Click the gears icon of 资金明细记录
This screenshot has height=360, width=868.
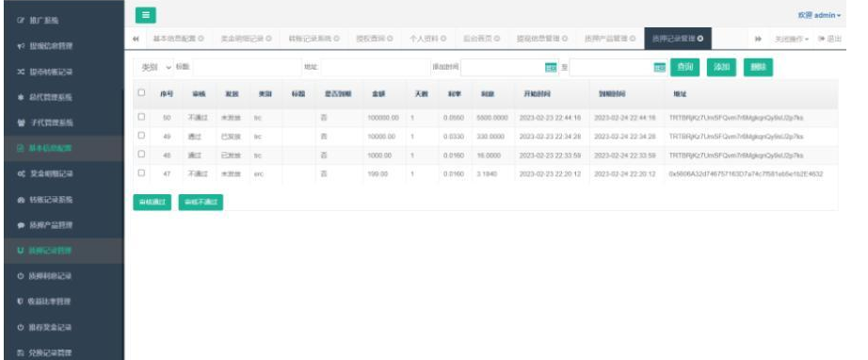coord(21,174)
